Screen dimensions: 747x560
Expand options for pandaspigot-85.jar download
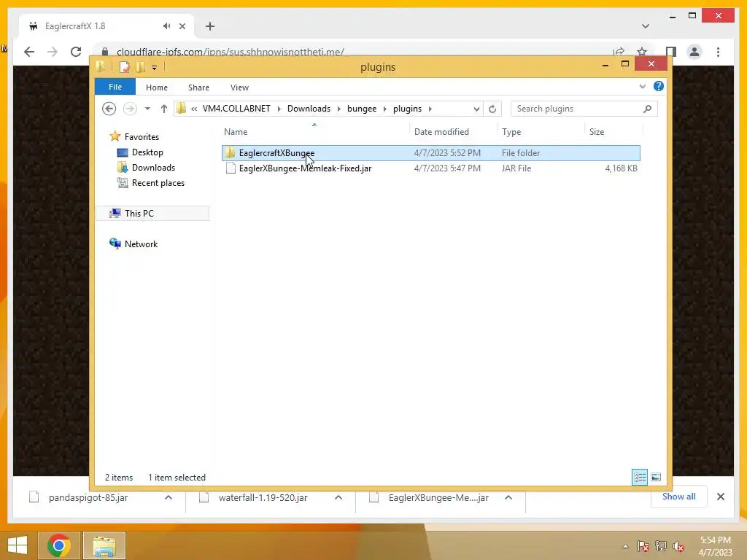[169, 497]
